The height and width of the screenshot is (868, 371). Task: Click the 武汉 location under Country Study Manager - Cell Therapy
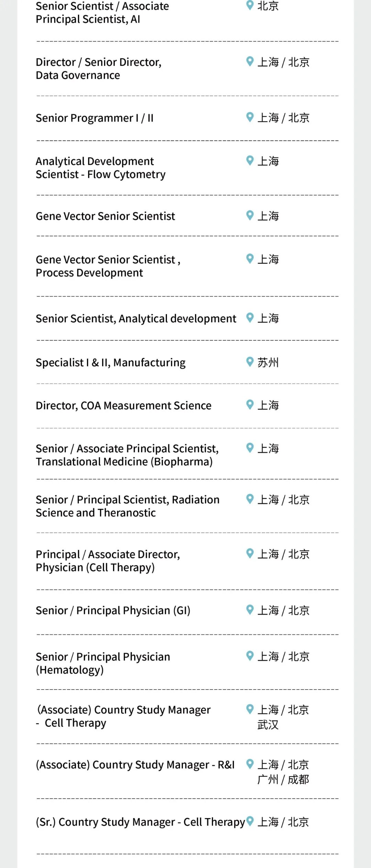(268, 725)
